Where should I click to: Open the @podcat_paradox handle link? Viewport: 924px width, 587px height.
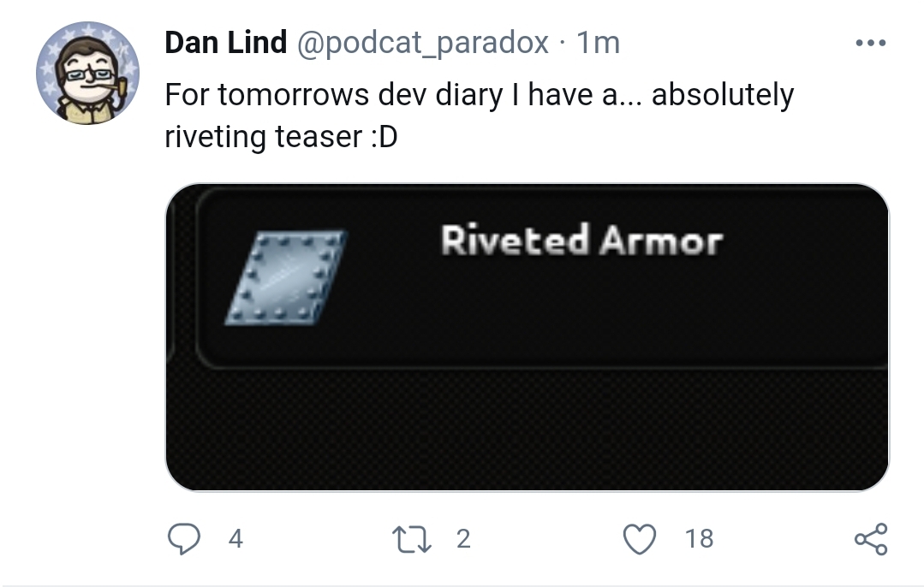point(422,44)
